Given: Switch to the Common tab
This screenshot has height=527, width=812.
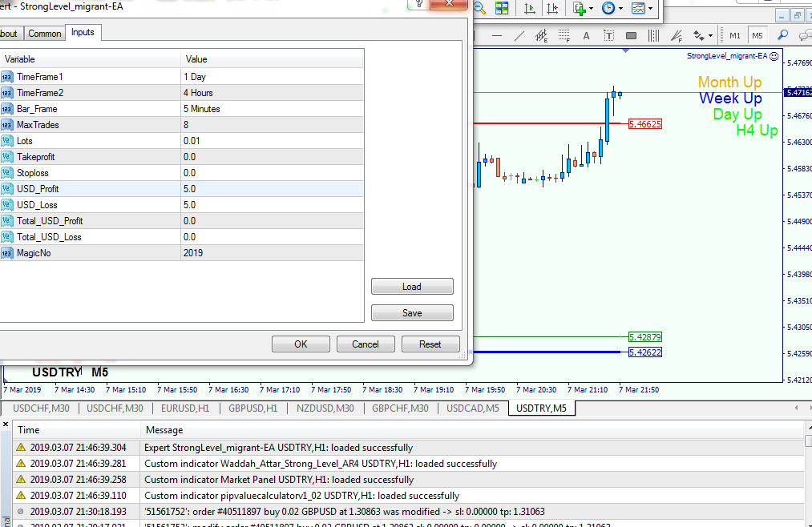Looking at the screenshot, I should (44, 34).
